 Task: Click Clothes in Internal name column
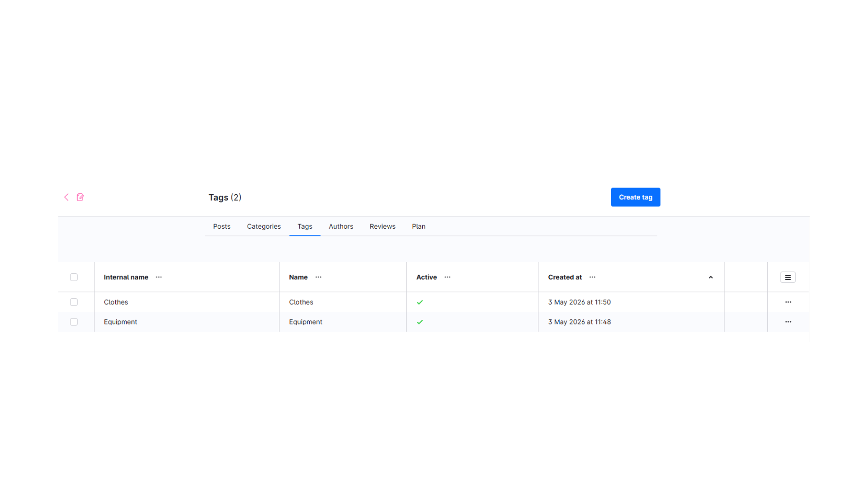tap(116, 302)
